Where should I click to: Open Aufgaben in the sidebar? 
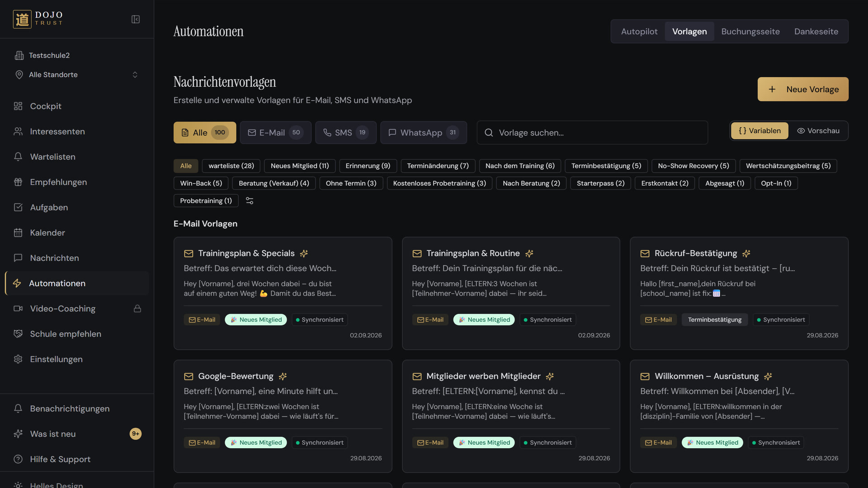pyautogui.click(x=77, y=207)
